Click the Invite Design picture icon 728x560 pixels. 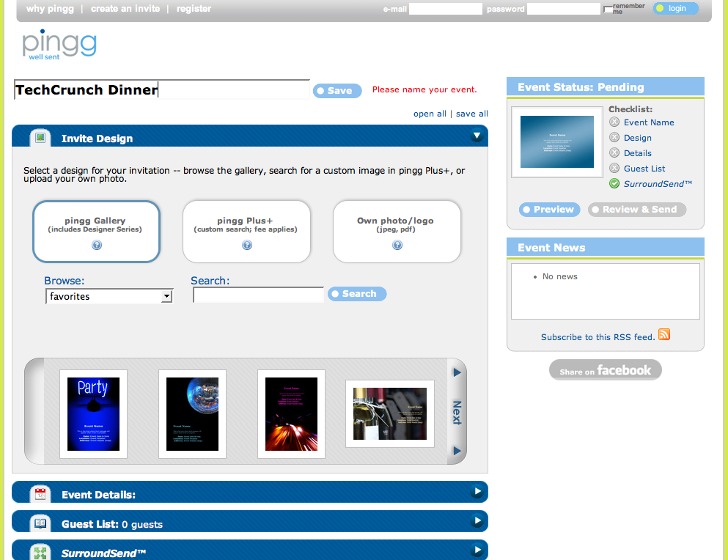[40, 138]
